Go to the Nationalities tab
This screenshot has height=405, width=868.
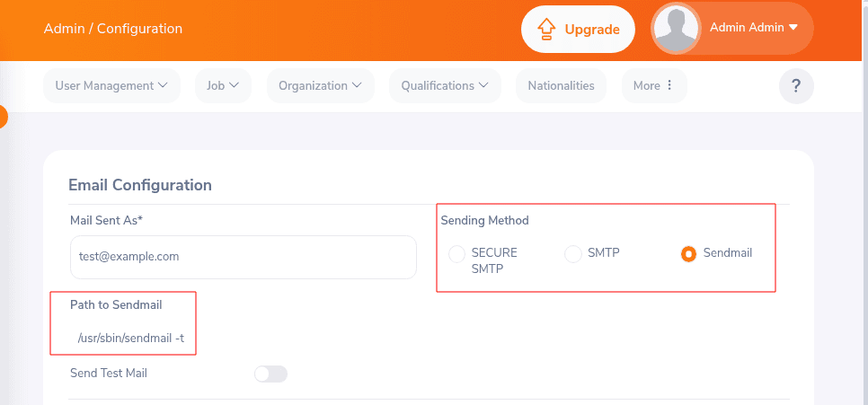click(561, 86)
